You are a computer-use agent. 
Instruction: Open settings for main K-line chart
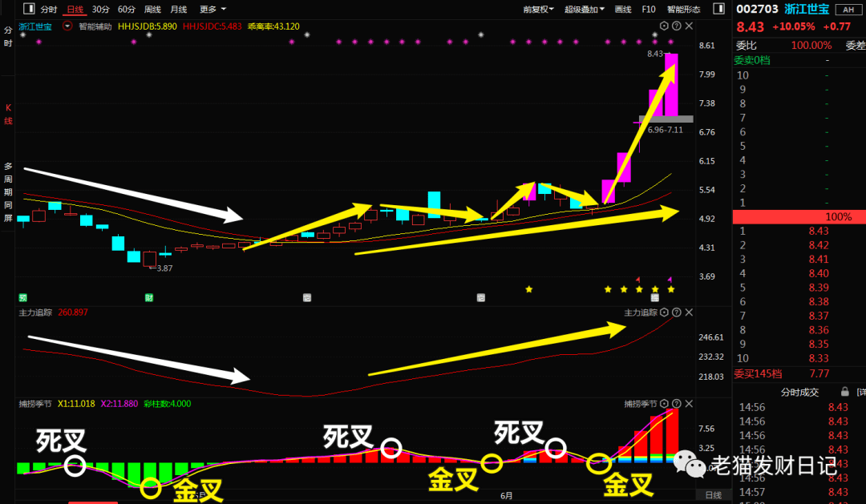[x=664, y=26]
